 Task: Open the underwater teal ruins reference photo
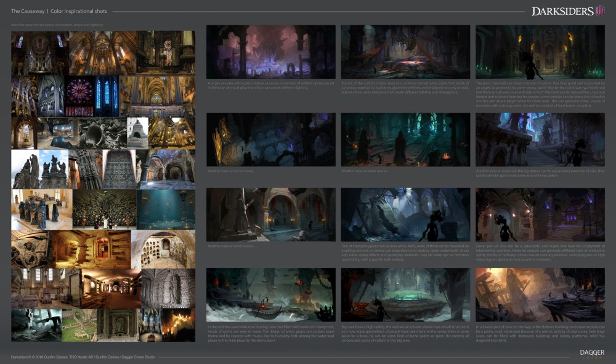(x=166, y=209)
